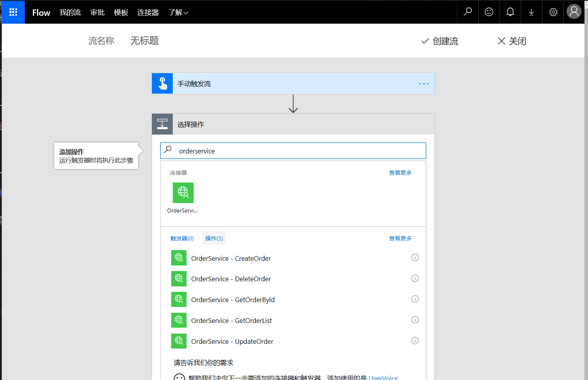Image resolution: width=588 pixels, height=380 pixels.
Task: Open 模板 in the top navigation
Action: (121, 12)
